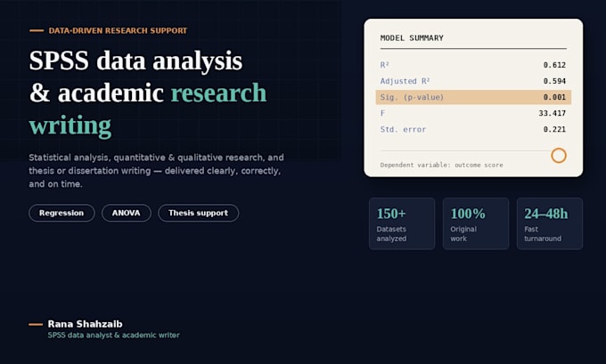Open the 100% Original work stat card
Screen dimensions: 606x364
476,224
